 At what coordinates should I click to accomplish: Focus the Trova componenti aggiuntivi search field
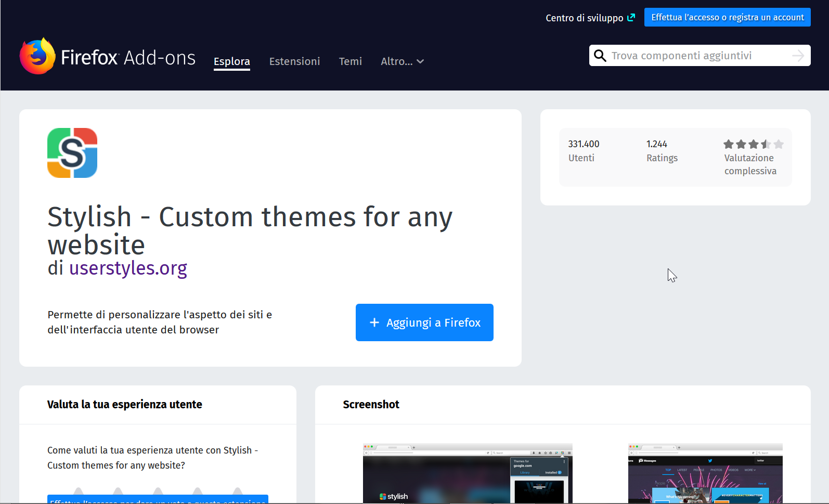[x=699, y=56]
